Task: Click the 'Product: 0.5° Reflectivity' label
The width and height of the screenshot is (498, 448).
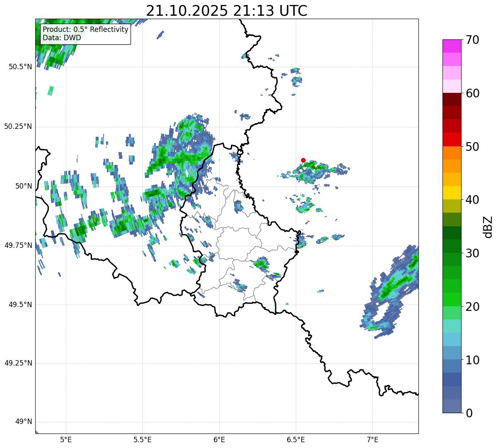Action: (x=86, y=30)
